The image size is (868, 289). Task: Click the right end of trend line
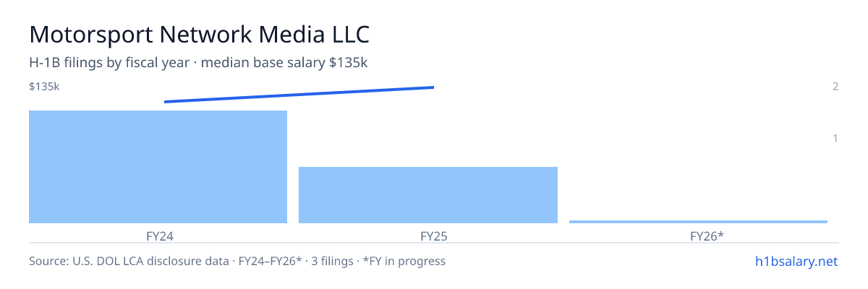click(x=433, y=87)
